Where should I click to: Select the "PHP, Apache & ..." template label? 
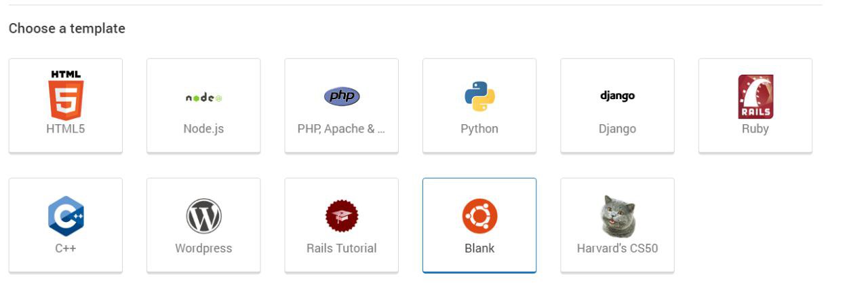tap(342, 129)
